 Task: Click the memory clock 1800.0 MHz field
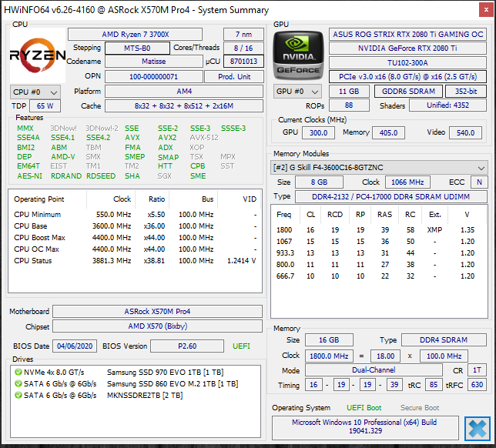tap(329, 356)
